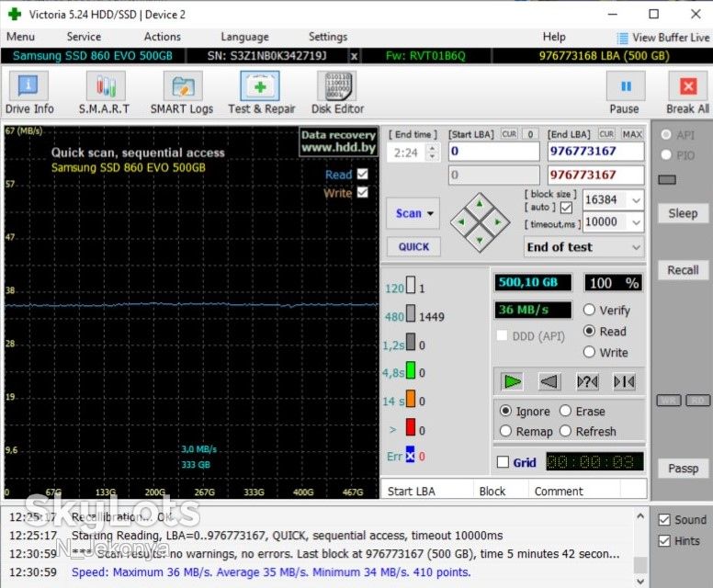Screen dimensions: 713x588
Task: Open the Actions menu
Action: pyautogui.click(x=163, y=37)
